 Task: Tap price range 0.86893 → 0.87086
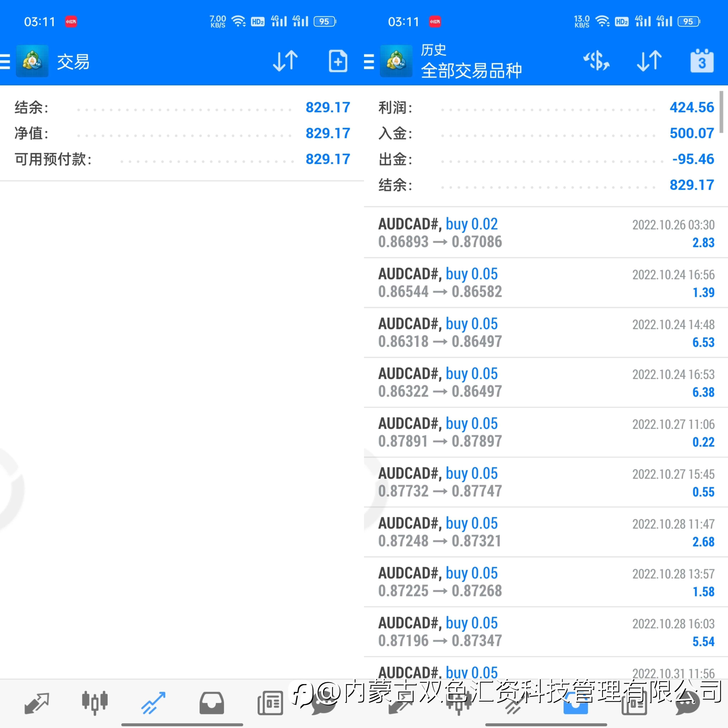[x=440, y=242]
